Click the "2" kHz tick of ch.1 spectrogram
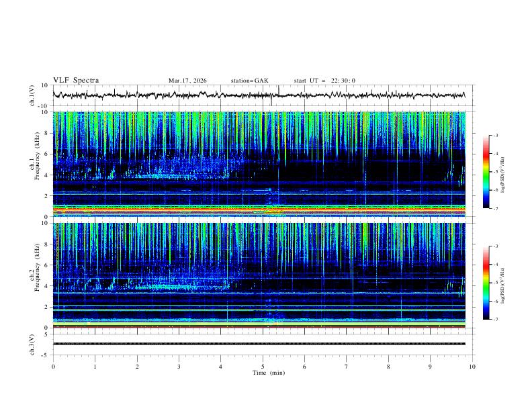Viewport: 532px width, 411px height. tap(46, 195)
